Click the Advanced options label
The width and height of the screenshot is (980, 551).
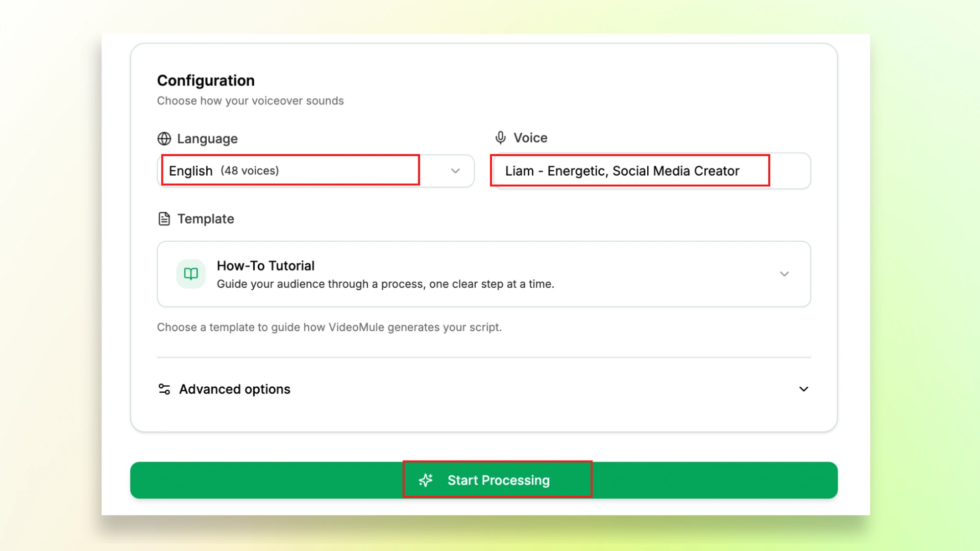234,389
